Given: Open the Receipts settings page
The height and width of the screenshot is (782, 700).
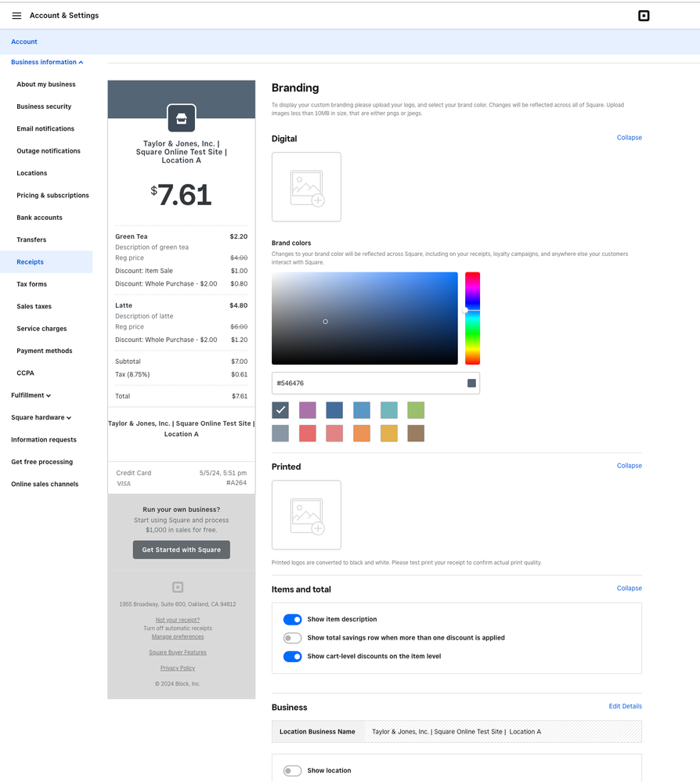Looking at the screenshot, I should (x=31, y=261).
